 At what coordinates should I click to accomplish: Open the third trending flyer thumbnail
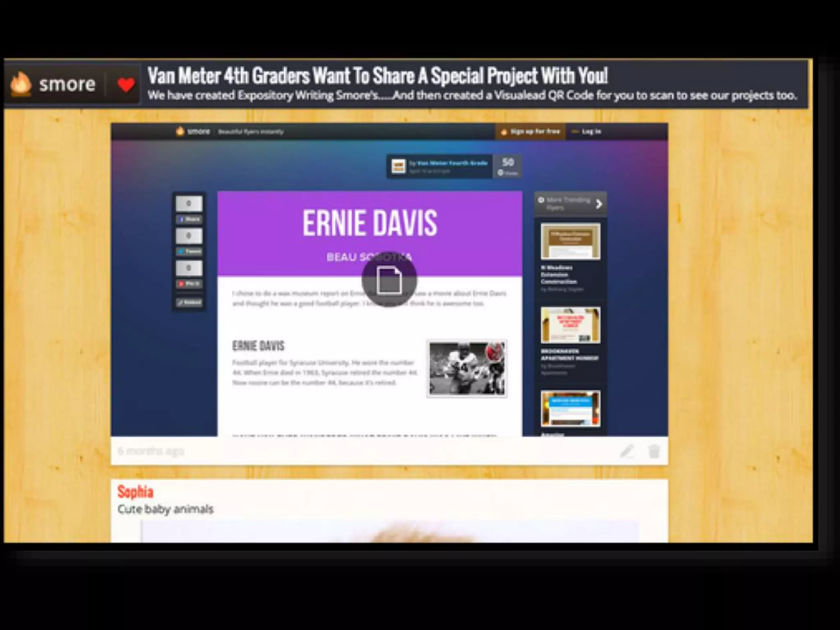[570, 409]
